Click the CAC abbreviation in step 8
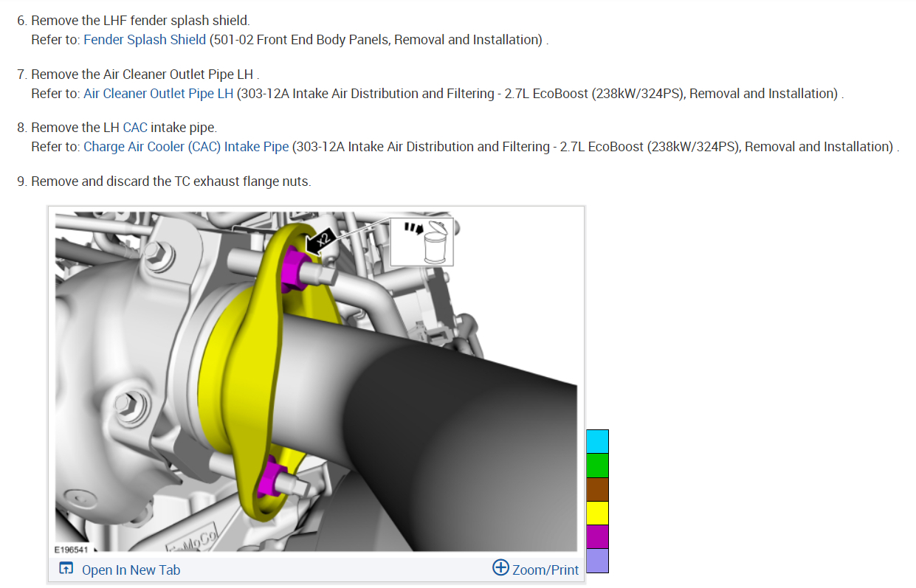Screen dimensions: 916x588 pos(135,128)
